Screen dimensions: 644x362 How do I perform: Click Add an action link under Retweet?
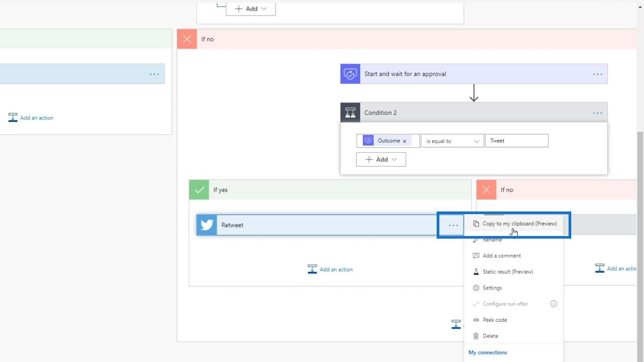point(336,269)
